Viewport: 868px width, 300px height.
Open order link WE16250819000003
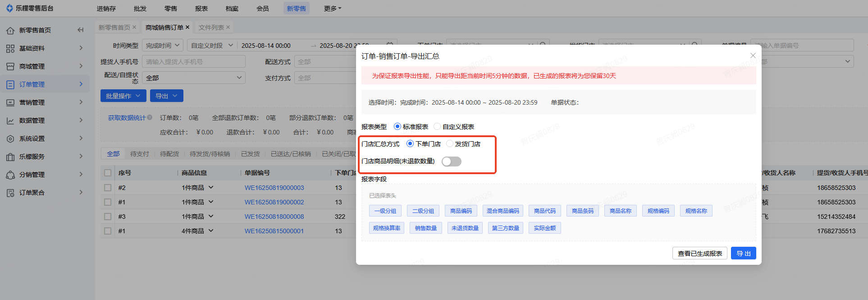tap(274, 188)
